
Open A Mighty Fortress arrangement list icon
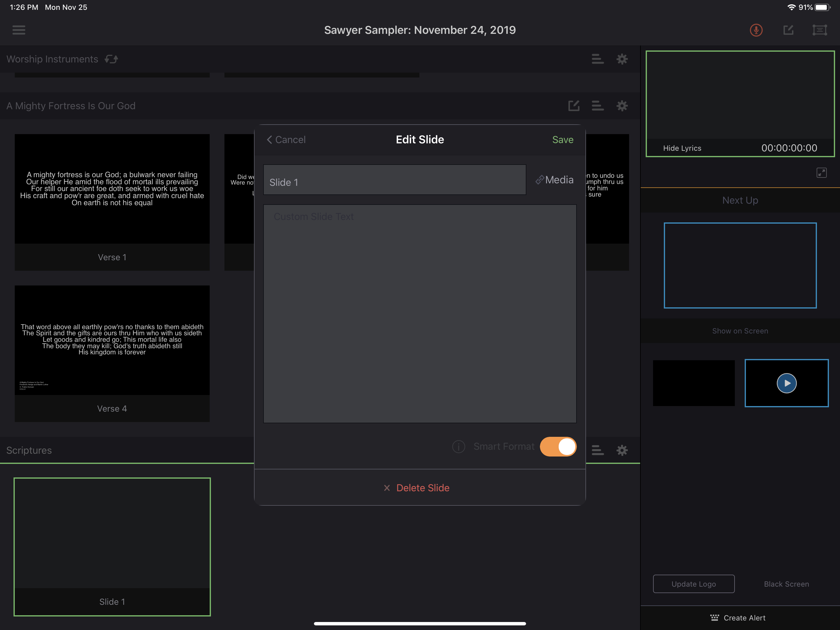[597, 106]
